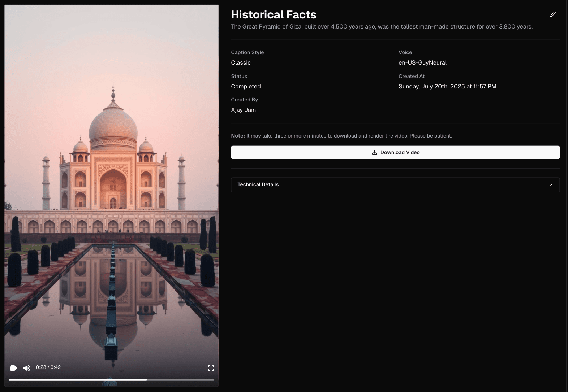The width and height of the screenshot is (568, 392).
Task: Play the video with the play icon
Action: pyautogui.click(x=14, y=368)
